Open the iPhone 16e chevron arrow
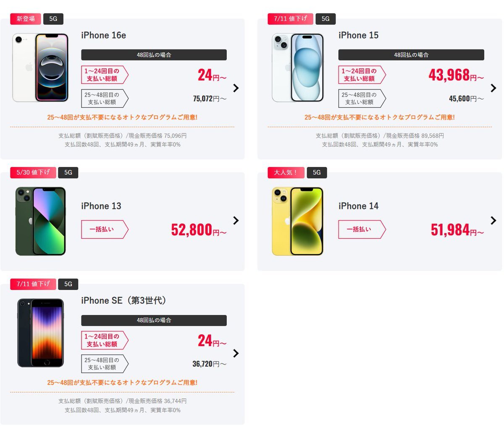 click(236, 88)
